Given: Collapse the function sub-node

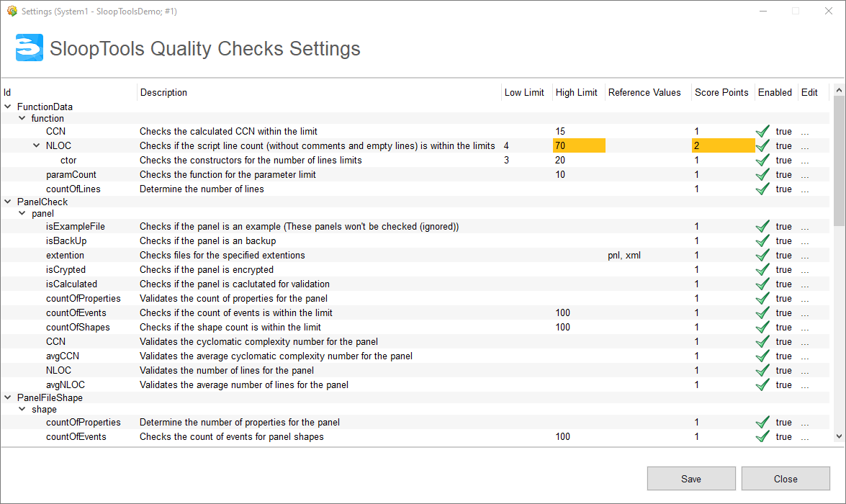Looking at the screenshot, I should 22,118.
